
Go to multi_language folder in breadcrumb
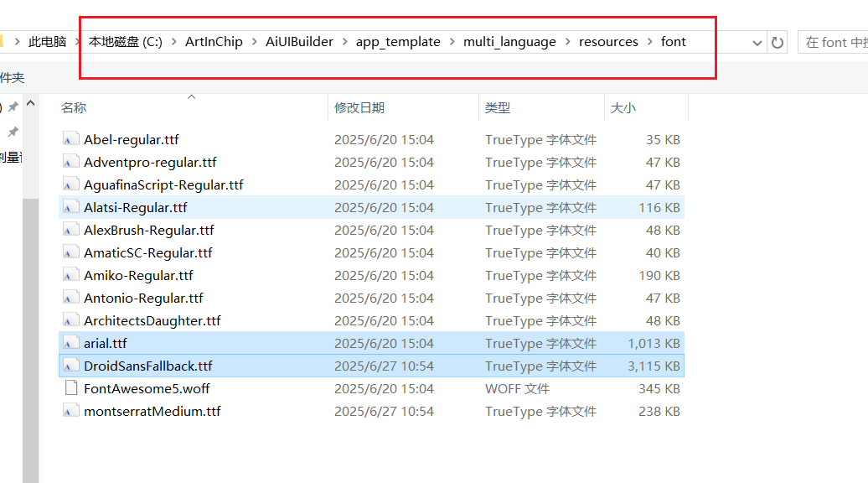pyautogui.click(x=509, y=42)
